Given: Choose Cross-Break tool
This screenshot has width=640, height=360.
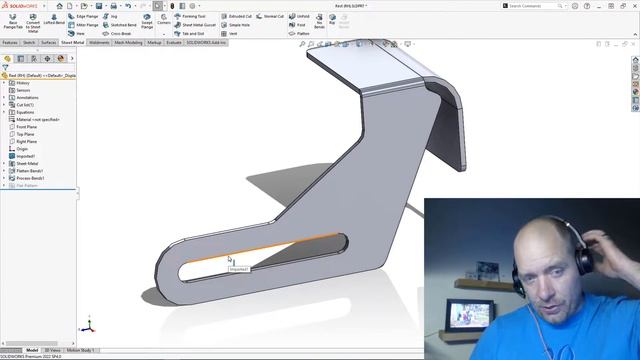Looking at the screenshot, I should click(117, 33).
